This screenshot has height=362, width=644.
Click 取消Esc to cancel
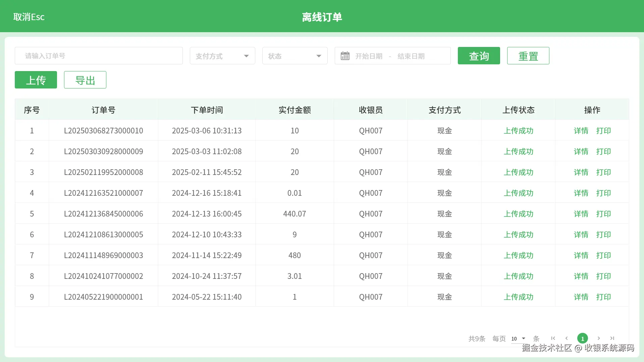pos(29,17)
